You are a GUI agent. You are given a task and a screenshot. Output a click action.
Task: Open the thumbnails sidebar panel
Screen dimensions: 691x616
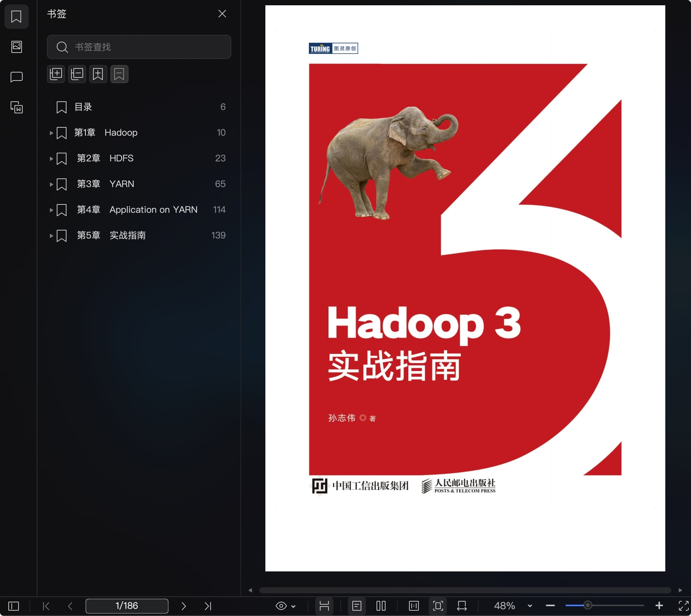coord(16,47)
